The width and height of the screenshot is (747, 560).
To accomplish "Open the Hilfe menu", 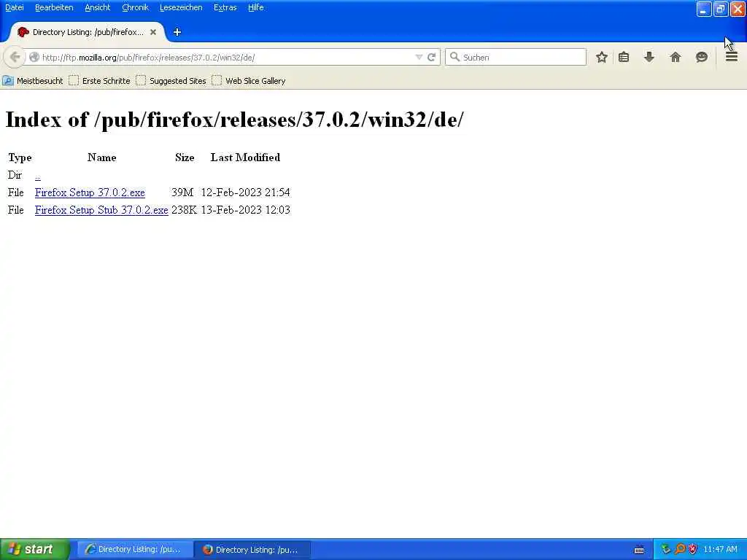I will point(256,7).
